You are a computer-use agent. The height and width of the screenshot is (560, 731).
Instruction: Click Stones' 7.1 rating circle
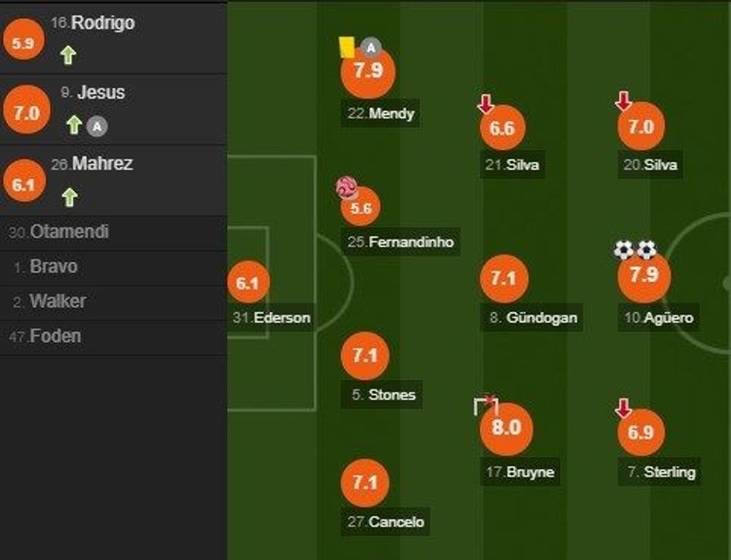point(365,356)
